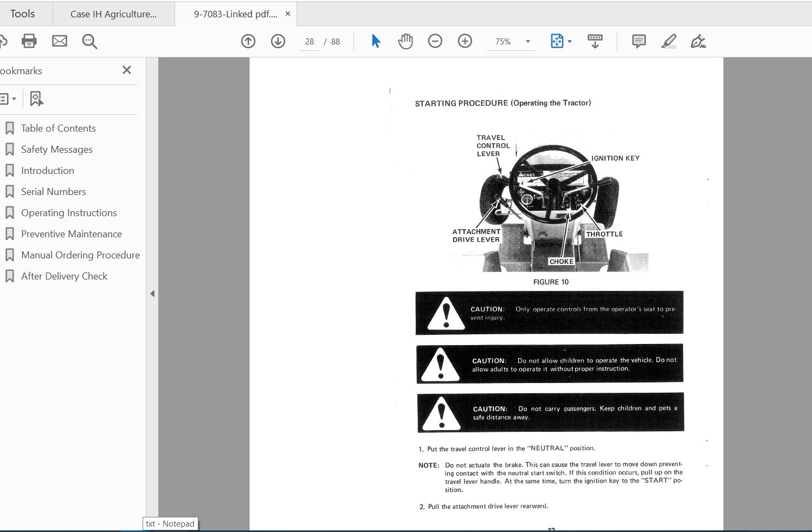Image resolution: width=812 pixels, height=532 pixels.
Task: Email the PDF as attachment
Action: [x=59, y=41]
